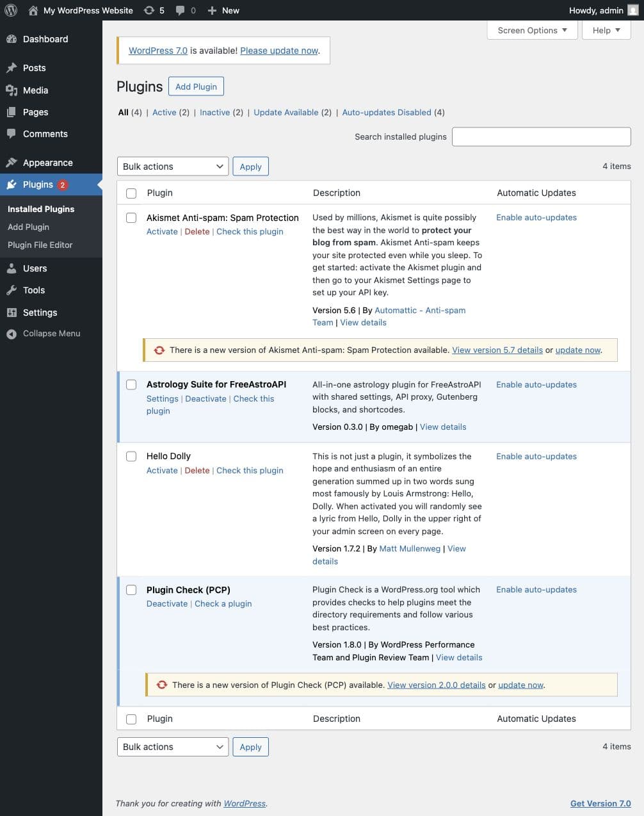Click the update icon in Plugin Check notice
Image resolution: width=644 pixels, height=816 pixels.
(162, 685)
